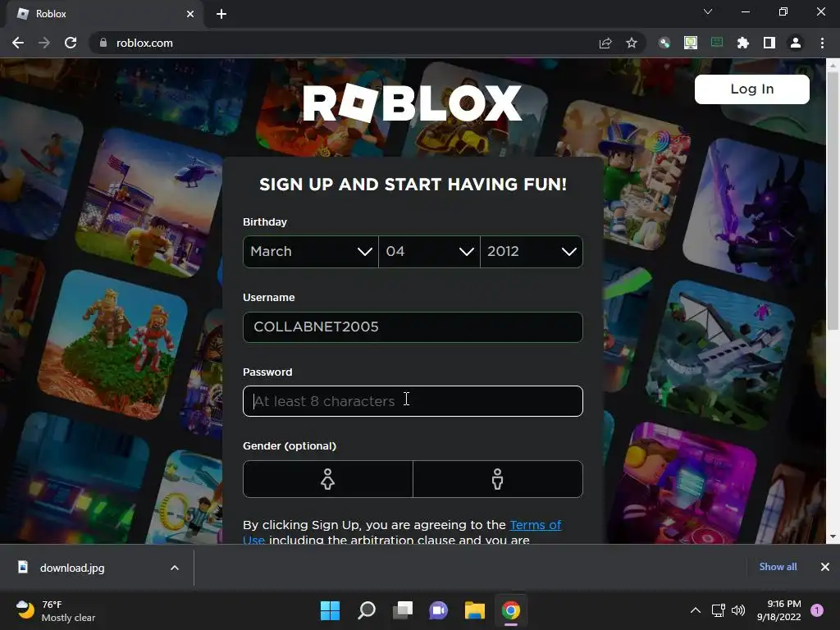
Task: View site info padlock icon
Action: click(x=103, y=43)
